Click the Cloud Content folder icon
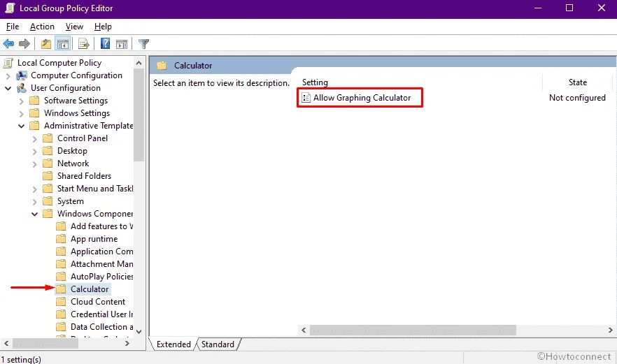The image size is (617, 364). click(x=61, y=302)
